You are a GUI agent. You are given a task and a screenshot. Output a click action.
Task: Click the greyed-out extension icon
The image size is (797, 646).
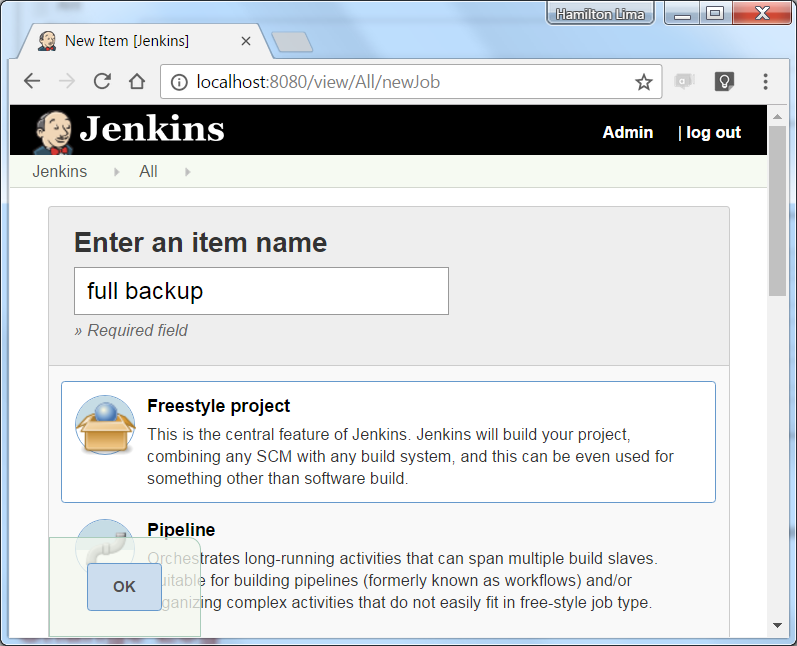(x=684, y=81)
